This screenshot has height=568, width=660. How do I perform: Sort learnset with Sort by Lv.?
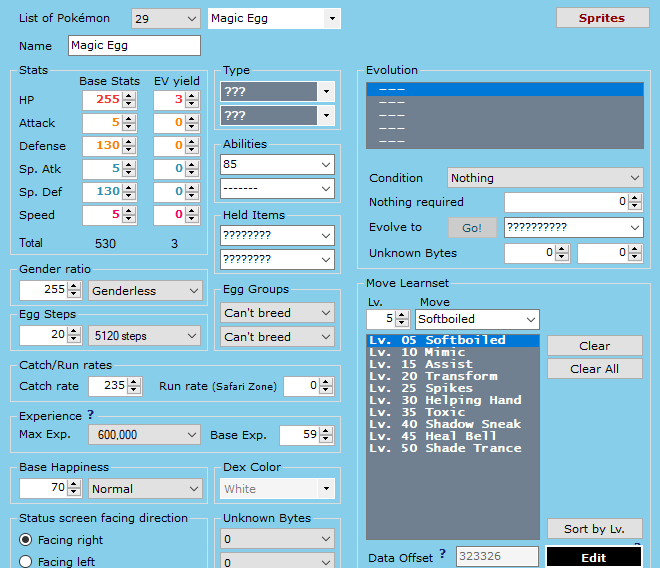coord(594,529)
